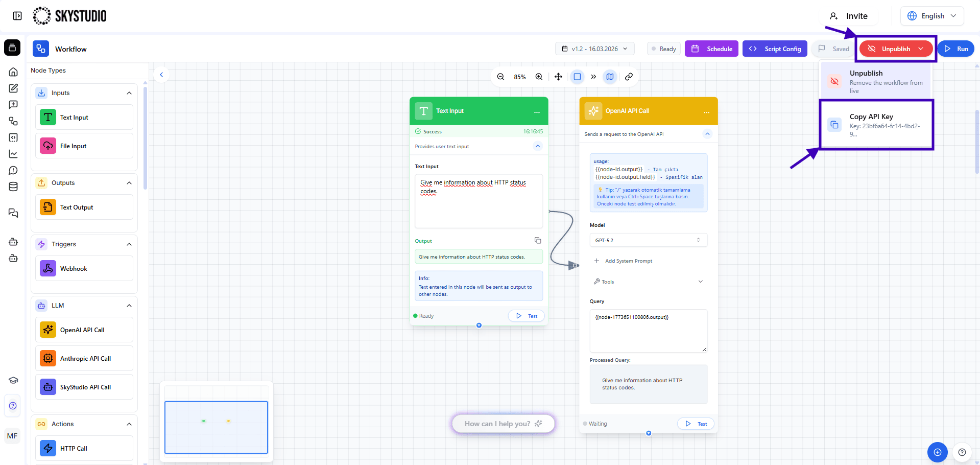980x465 pixels.
Task: Click Test button on OpenAI API Call node
Action: click(x=696, y=424)
